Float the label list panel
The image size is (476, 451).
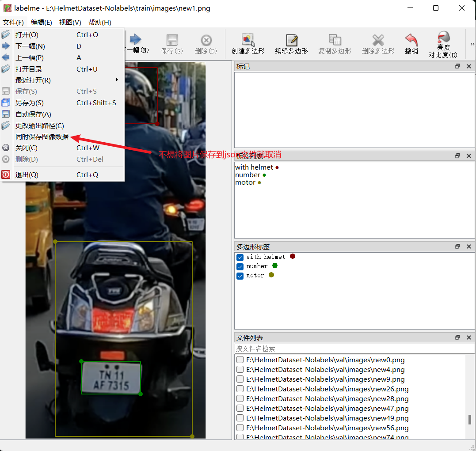tap(457, 155)
